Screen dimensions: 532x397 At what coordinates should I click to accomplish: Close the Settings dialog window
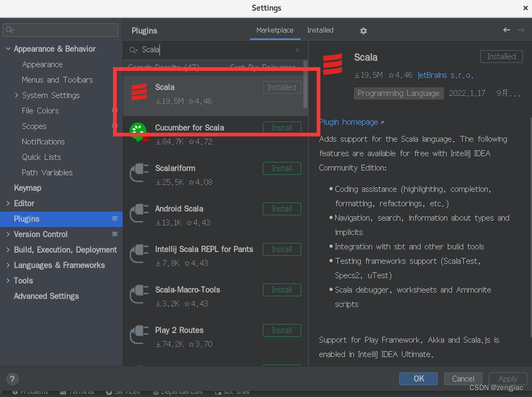pos(525,8)
